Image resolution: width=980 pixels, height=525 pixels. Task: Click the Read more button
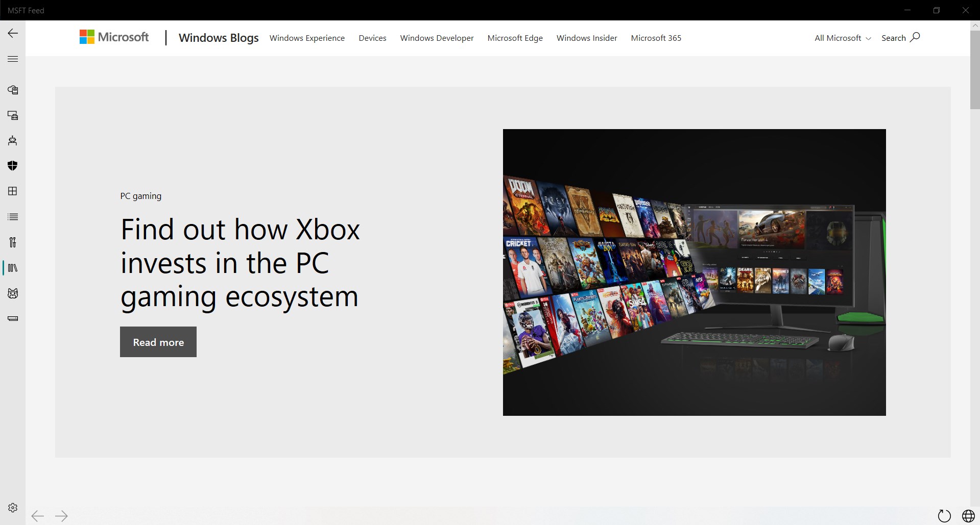158,342
